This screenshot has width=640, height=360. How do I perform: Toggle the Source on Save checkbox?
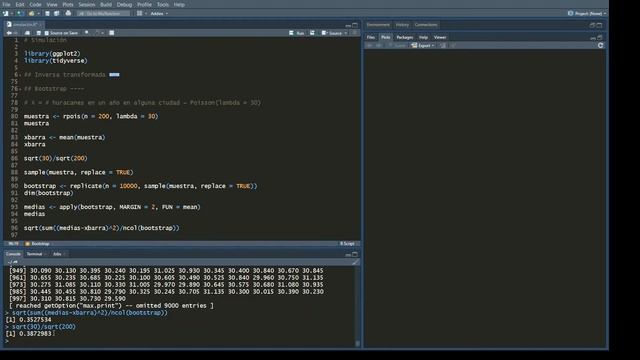(x=47, y=33)
